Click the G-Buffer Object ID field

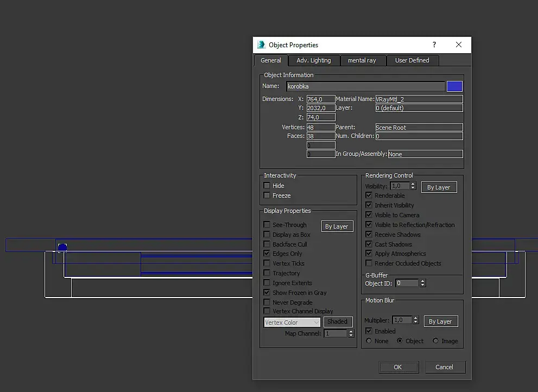click(x=407, y=283)
